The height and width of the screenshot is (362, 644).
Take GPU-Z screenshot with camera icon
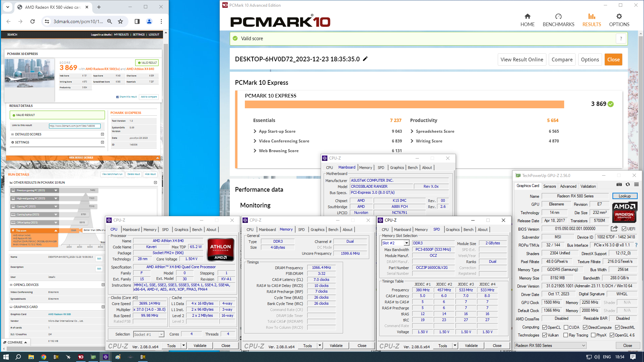pos(619,184)
